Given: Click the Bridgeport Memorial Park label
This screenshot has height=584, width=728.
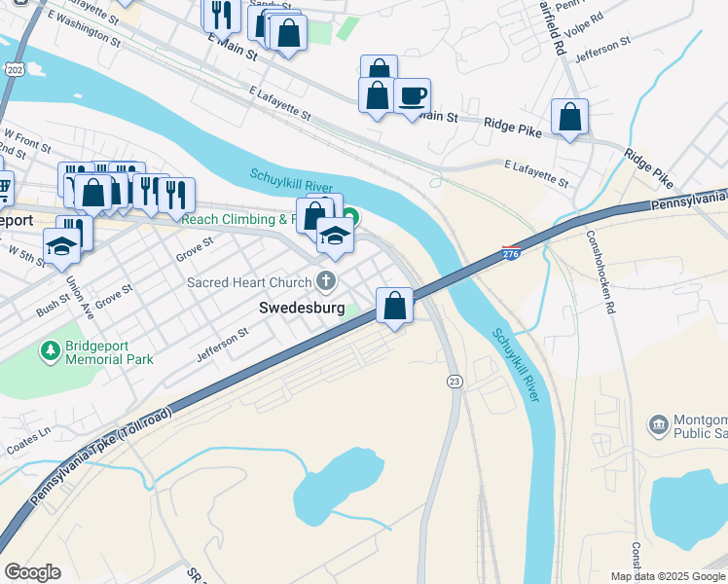Looking at the screenshot, I should tap(109, 352).
